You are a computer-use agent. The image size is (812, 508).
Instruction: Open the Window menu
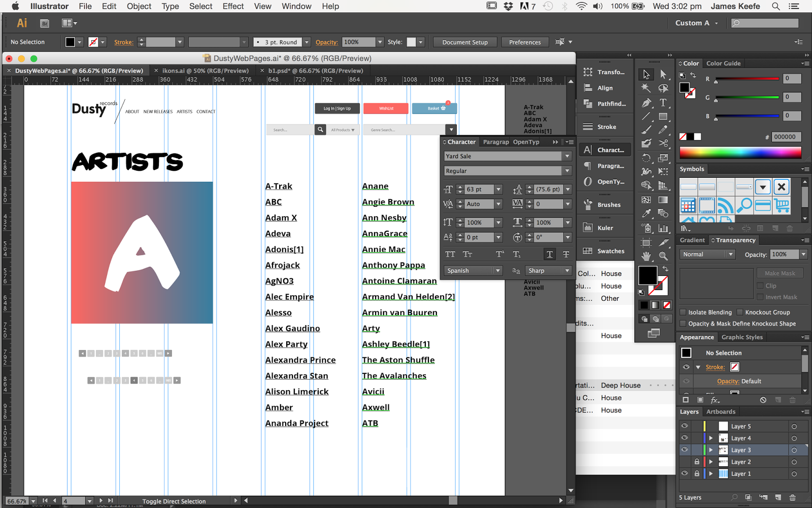pyautogui.click(x=296, y=6)
